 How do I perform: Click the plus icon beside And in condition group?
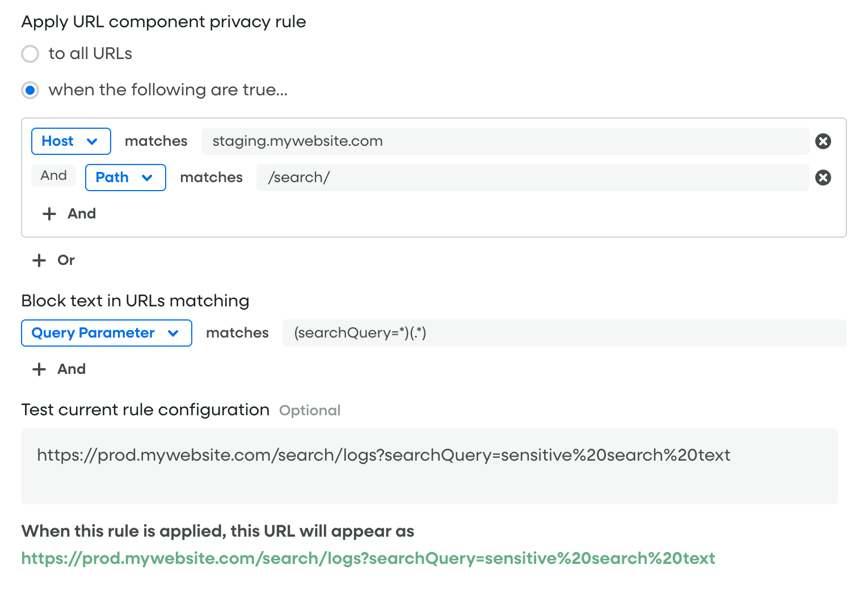click(49, 214)
